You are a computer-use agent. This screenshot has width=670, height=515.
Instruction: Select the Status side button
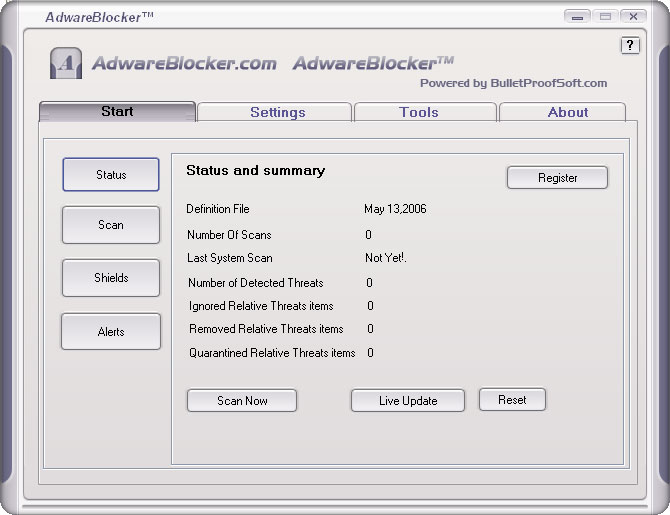(x=111, y=174)
